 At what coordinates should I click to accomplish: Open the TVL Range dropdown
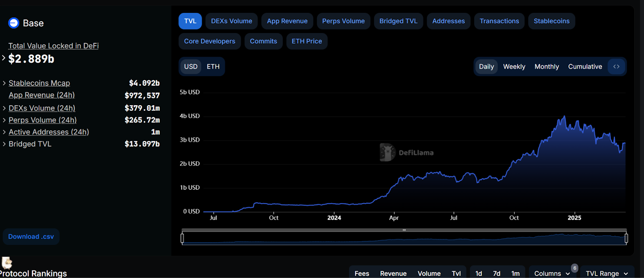click(x=607, y=274)
